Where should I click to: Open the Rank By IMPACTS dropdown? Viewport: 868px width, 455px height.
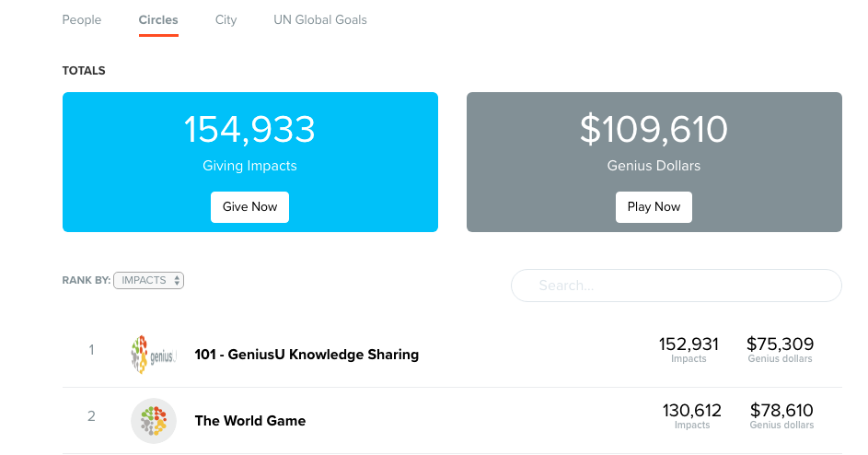coord(148,280)
